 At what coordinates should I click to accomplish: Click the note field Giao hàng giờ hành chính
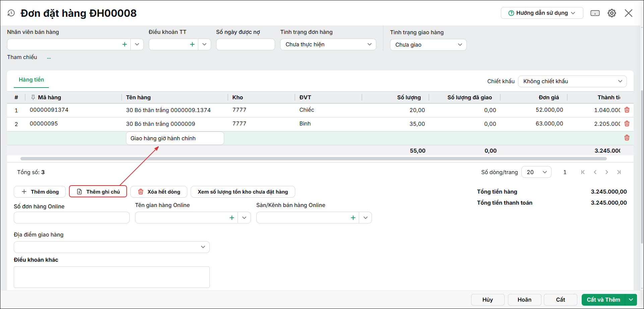coord(175,138)
